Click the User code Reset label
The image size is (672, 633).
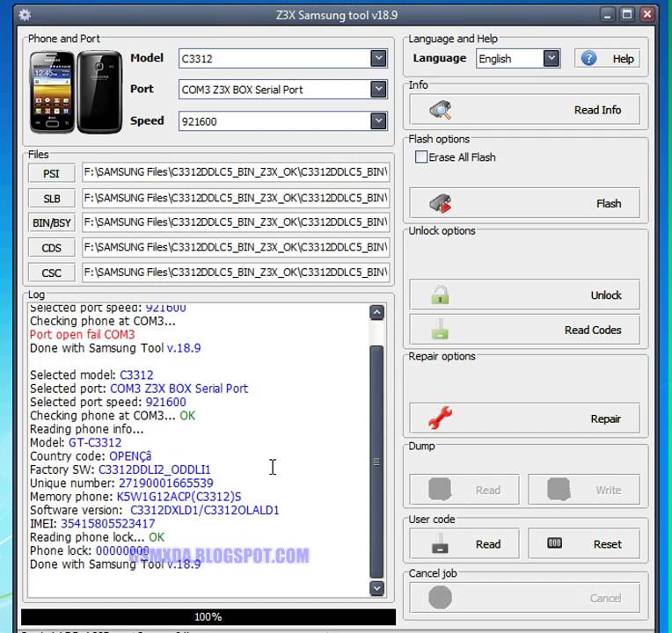(x=607, y=544)
